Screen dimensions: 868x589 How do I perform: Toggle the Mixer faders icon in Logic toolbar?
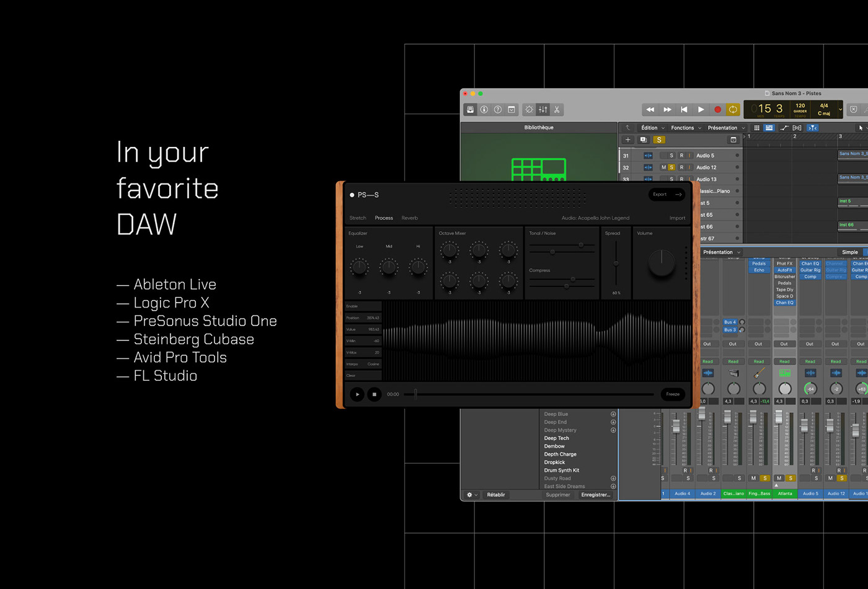543,109
